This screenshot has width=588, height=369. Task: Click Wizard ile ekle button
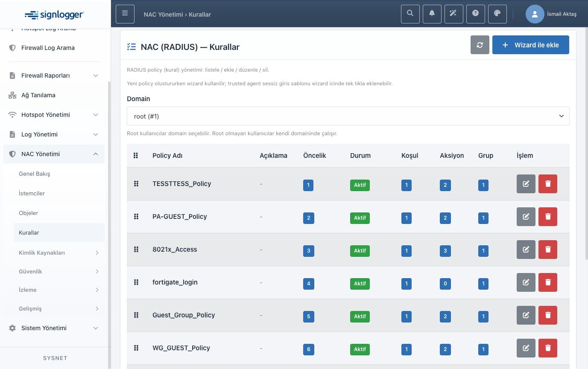pos(531,45)
